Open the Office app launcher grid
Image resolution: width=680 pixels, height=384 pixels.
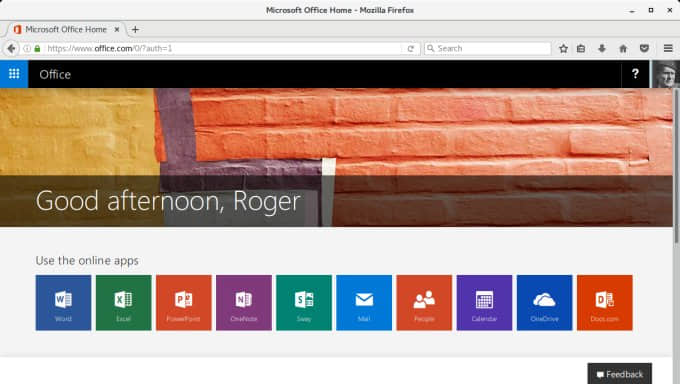tap(14, 74)
